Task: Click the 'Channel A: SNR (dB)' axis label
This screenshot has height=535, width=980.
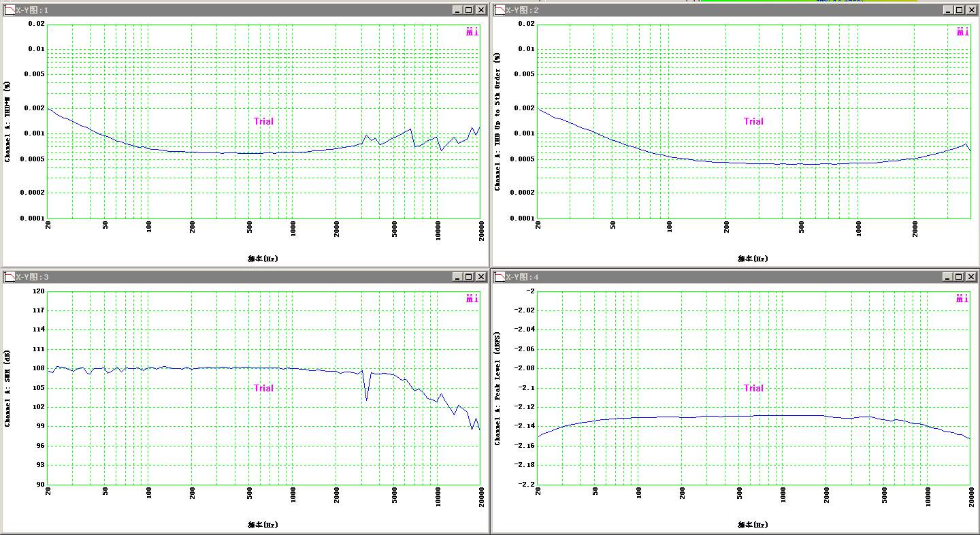Action: (7, 388)
